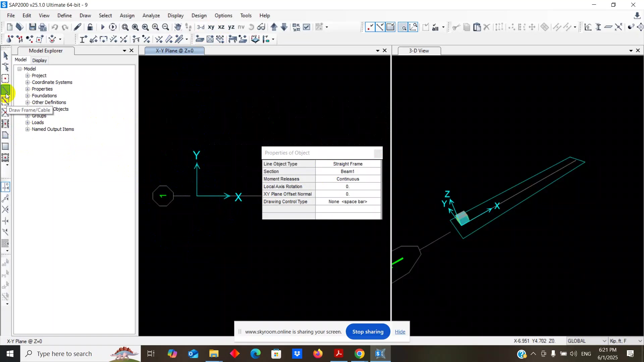The image size is (644, 362).
Task: Select the Draw Frame/Cable tool
Action: coord(5,90)
